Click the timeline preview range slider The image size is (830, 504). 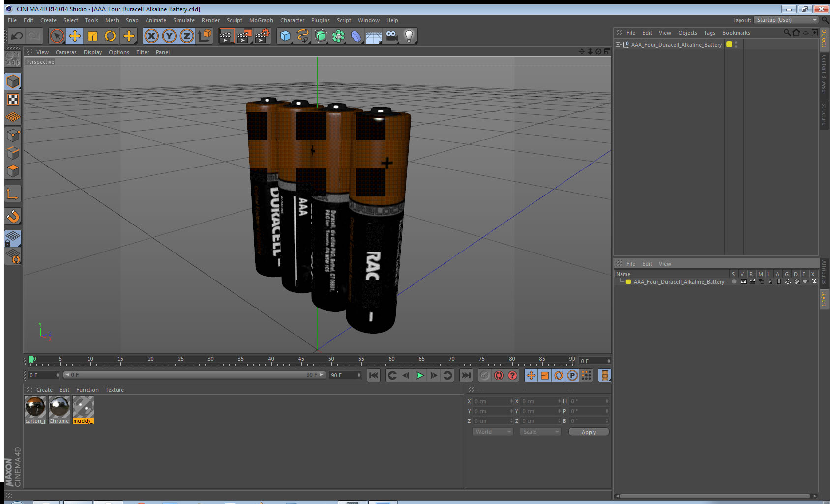coord(194,375)
